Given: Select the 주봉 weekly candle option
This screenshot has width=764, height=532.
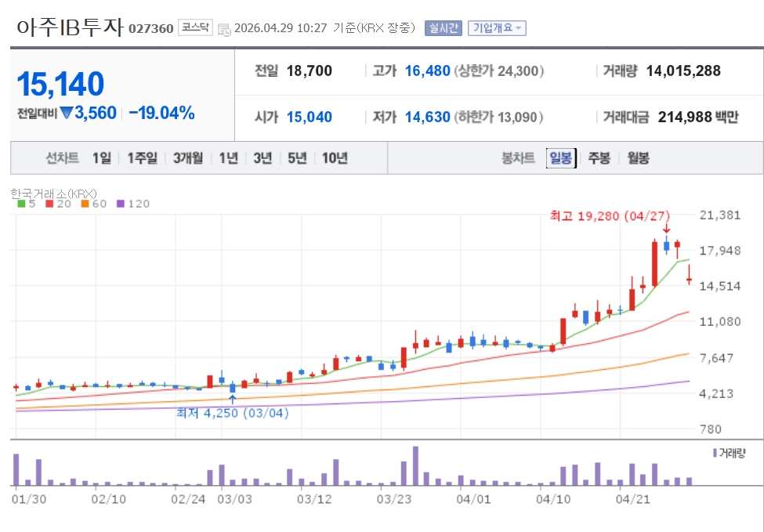Looking at the screenshot, I should (599, 158).
